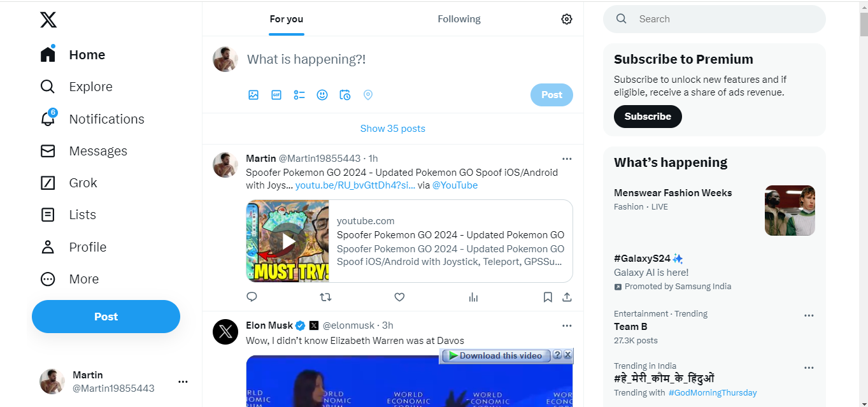Open Elon Musk's Davos video
The height and width of the screenshot is (407, 868).
[409, 381]
